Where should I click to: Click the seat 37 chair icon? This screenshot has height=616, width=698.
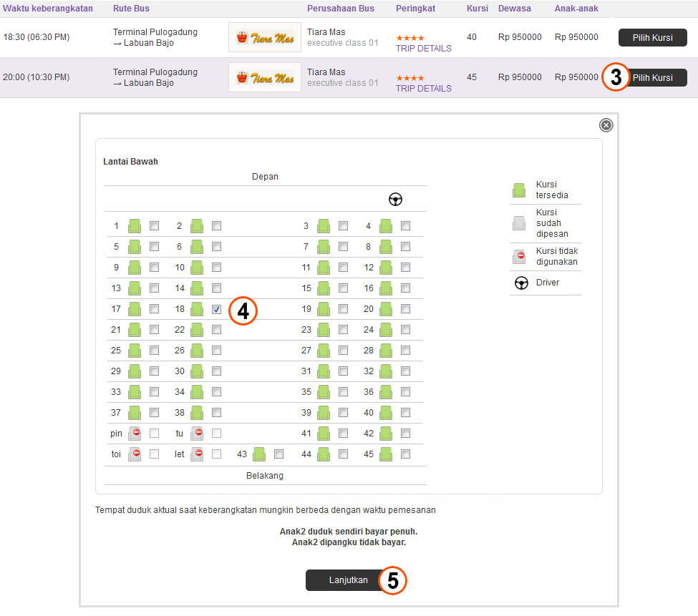pos(135,413)
